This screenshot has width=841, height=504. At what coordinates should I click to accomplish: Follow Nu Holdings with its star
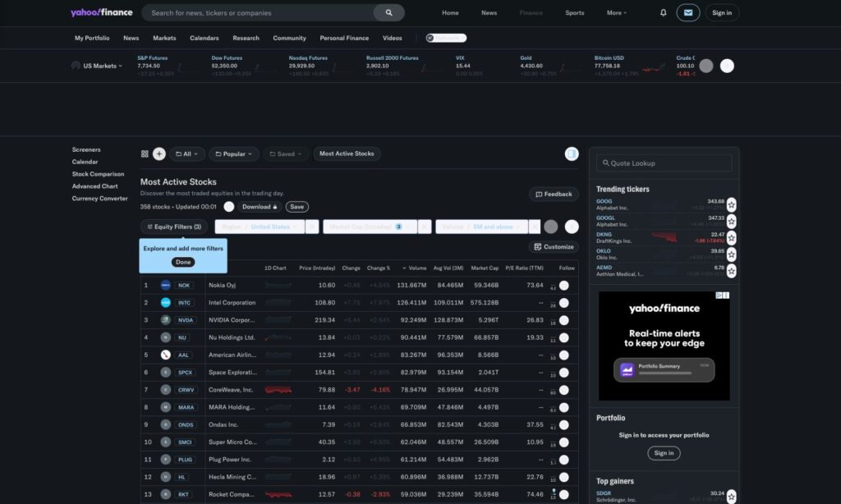tap(563, 338)
